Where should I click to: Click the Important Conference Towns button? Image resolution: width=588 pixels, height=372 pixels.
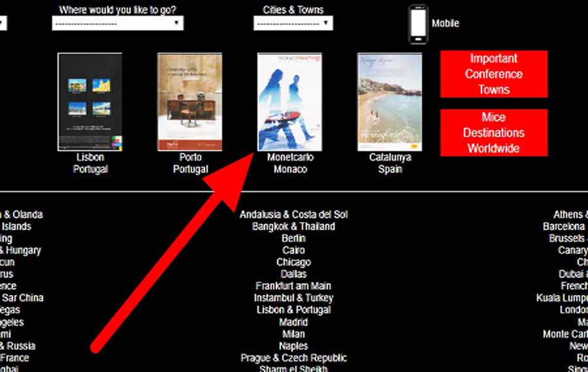point(494,74)
